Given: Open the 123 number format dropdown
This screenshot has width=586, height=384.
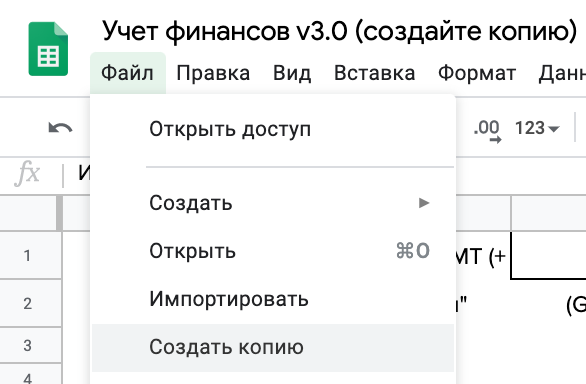Looking at the screenshot, I should click(x=537, y=128).
